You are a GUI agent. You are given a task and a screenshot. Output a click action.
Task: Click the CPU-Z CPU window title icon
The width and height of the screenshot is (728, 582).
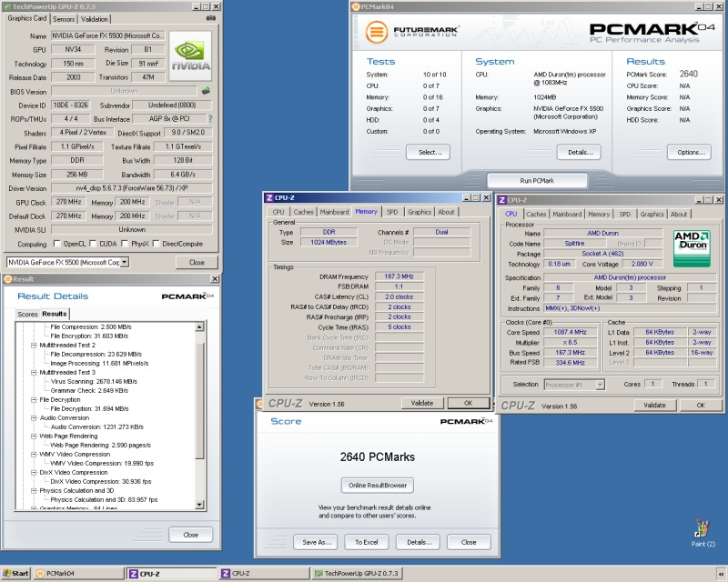tap(502, 200)
